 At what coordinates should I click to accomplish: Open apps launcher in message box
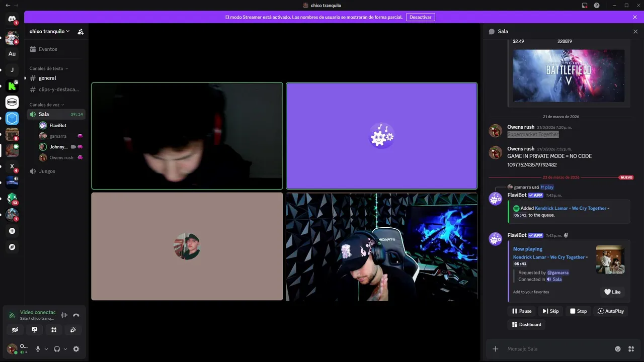point(631,349)
